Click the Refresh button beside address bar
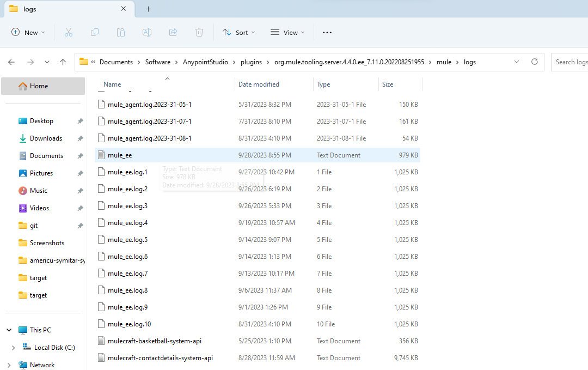 (534, 62)
